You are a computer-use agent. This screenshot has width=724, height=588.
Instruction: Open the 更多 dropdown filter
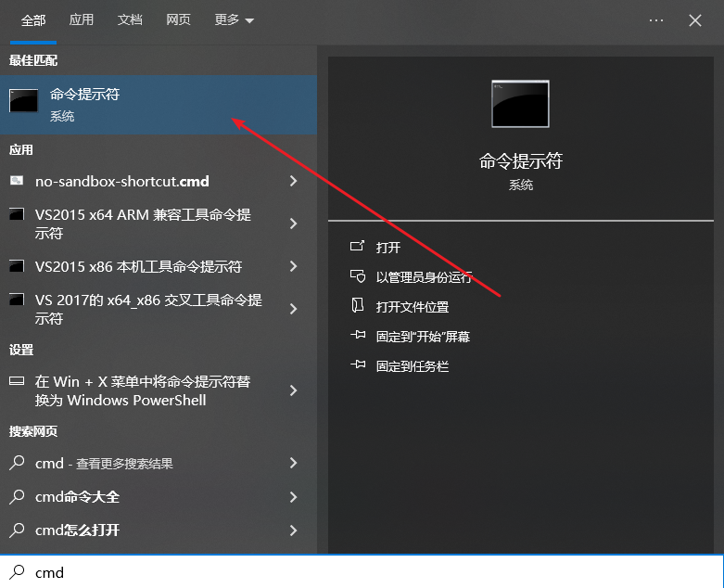pos(234,19)
